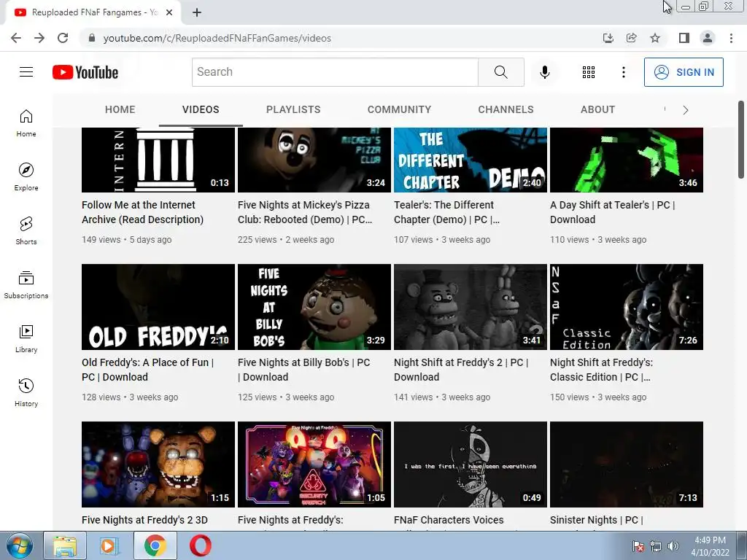747x560 pixels.
Task: Select the VIDEOS channel tab
Action: [201, 109]
